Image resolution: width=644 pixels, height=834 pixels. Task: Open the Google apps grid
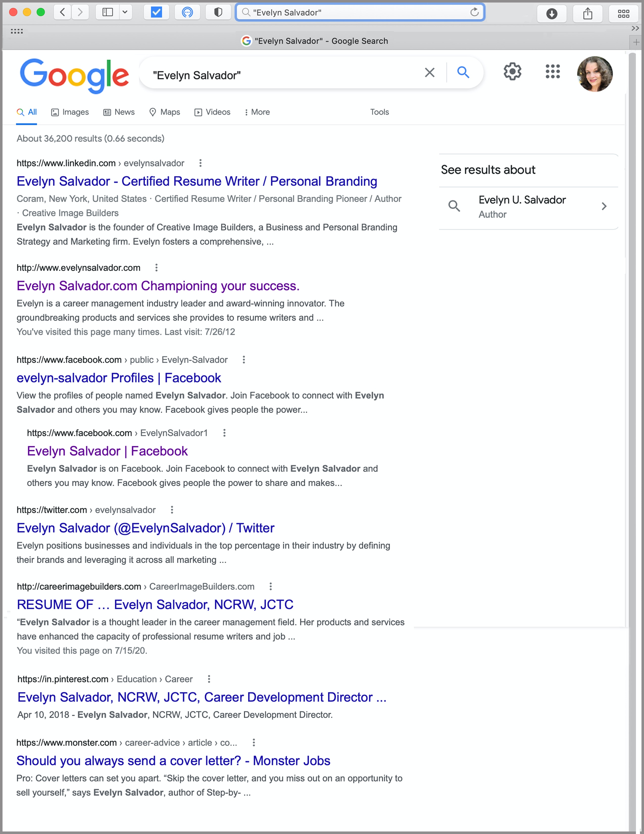pyautogui.click(x=552, y=72)
